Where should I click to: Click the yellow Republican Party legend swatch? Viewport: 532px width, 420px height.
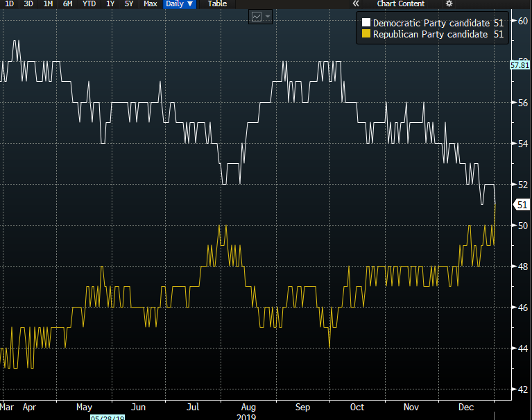[366, 34]
